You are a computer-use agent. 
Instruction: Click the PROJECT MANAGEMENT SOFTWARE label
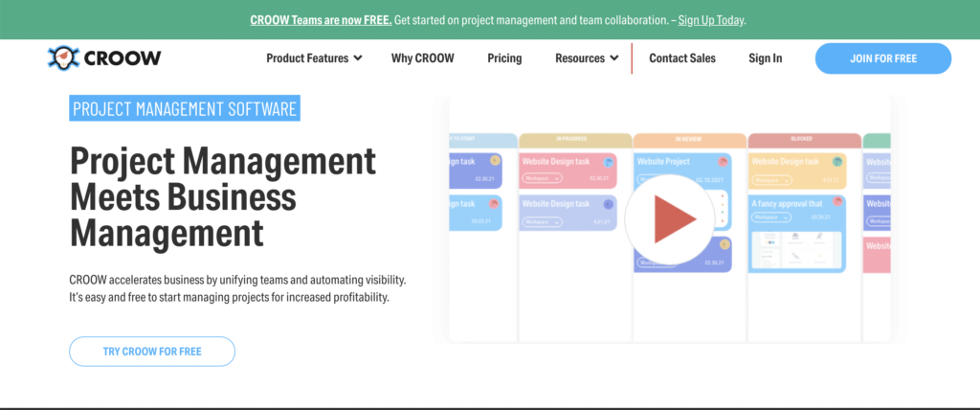[185, 108]
